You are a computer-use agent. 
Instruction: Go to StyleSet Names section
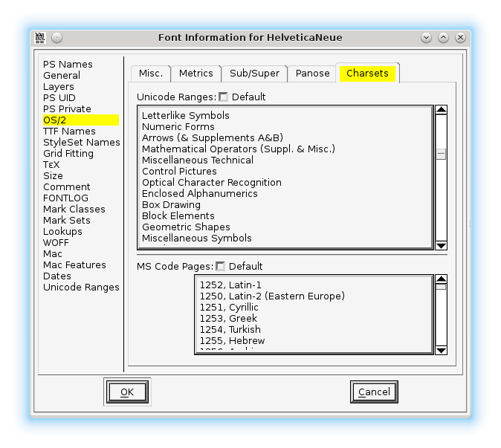coord(82,143)
